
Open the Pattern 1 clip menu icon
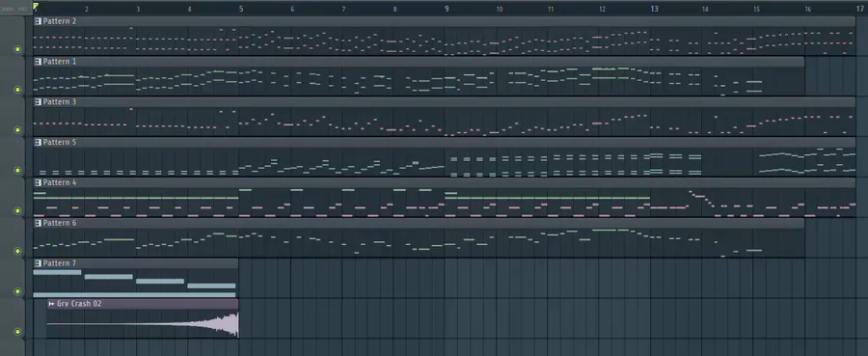39,62
